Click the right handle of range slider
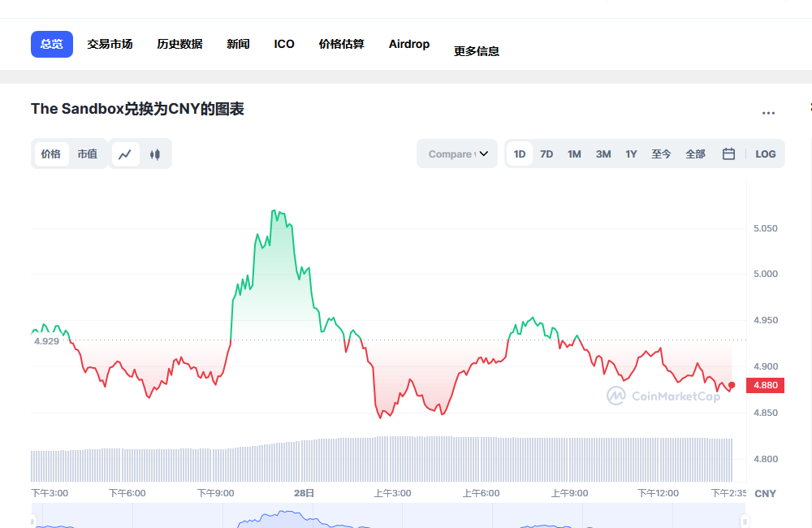Screen dimensions: 812x528 pos(745,522)
